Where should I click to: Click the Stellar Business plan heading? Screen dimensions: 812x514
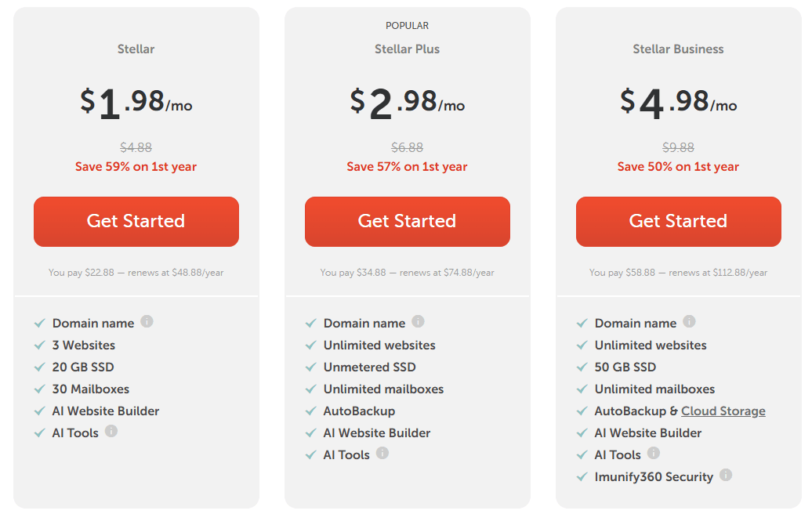pos(678,49)
